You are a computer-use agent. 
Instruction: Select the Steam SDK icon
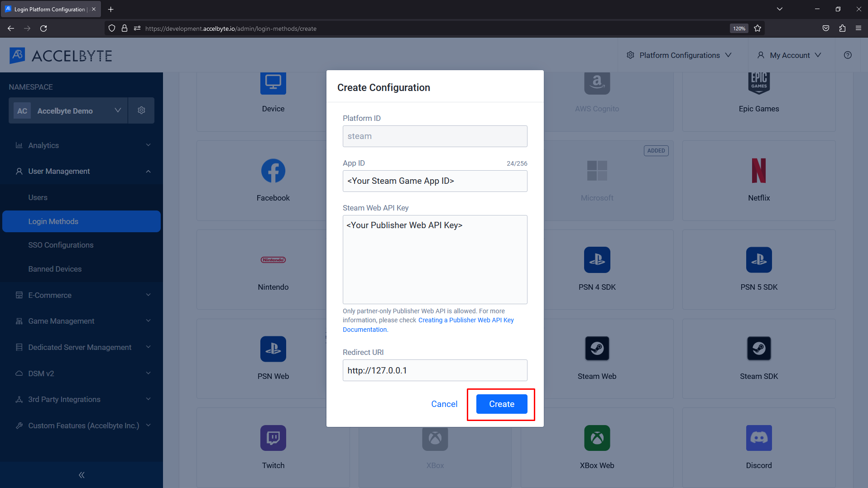pos(759,349)
